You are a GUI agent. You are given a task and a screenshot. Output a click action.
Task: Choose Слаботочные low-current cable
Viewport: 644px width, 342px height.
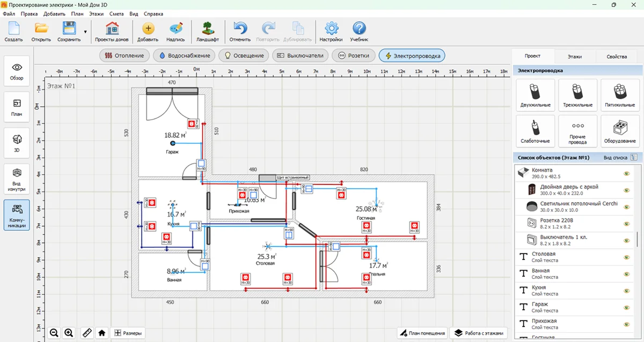click(535, 131)
